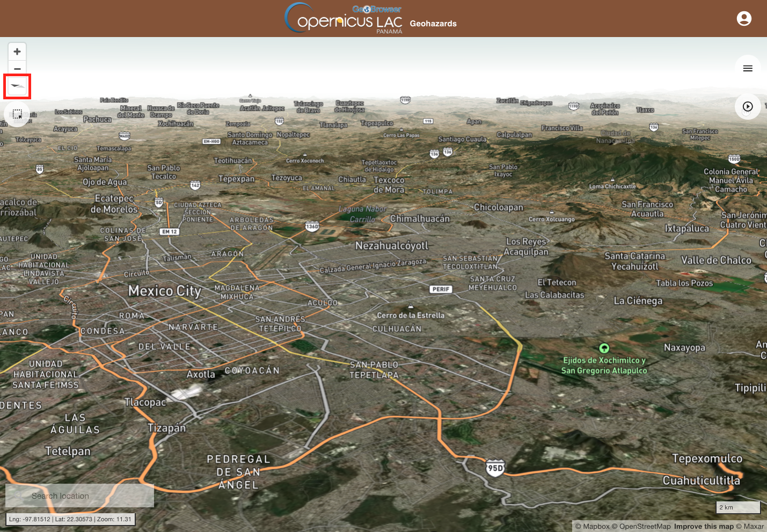Activate the area selection tool
The image size is (767, 532).
(x=17, y=114)
